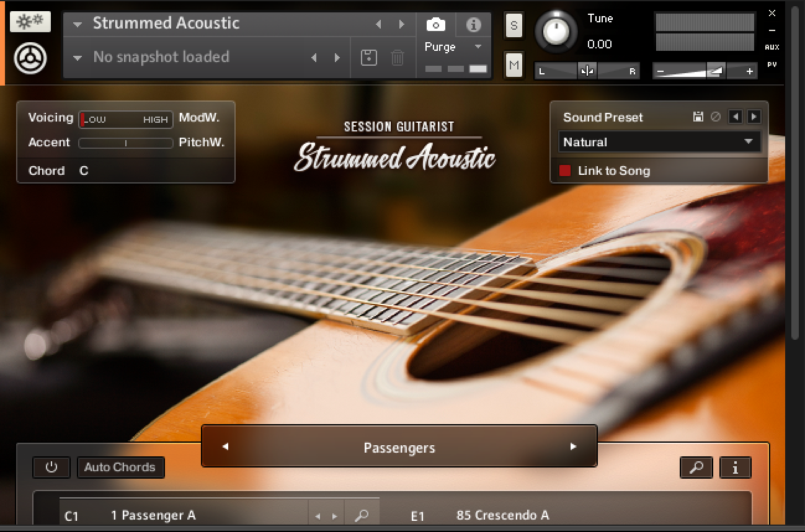Open the Natural sound preset dropdown
This screenshot has height=532, width=805.
click(659, 141)
